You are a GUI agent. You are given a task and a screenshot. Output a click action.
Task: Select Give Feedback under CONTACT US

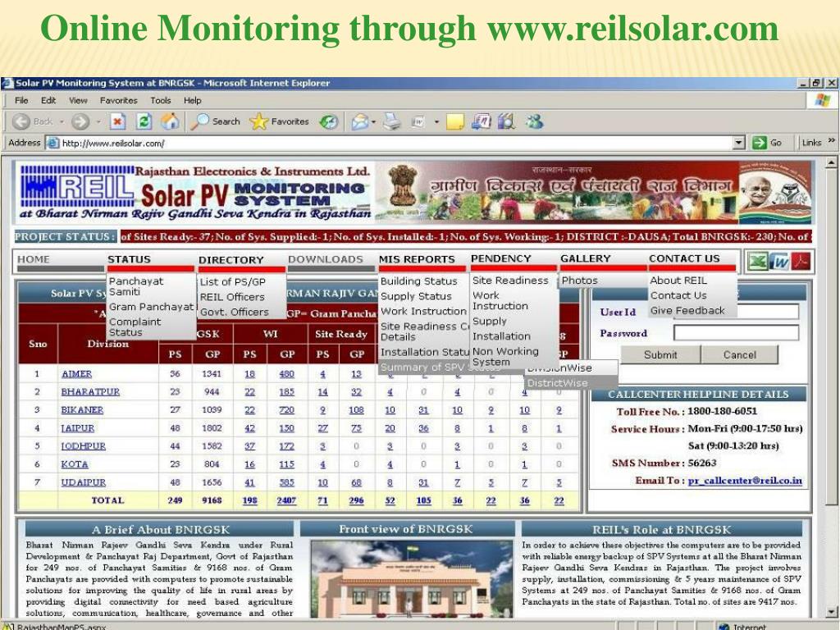[x=687, y=311]
